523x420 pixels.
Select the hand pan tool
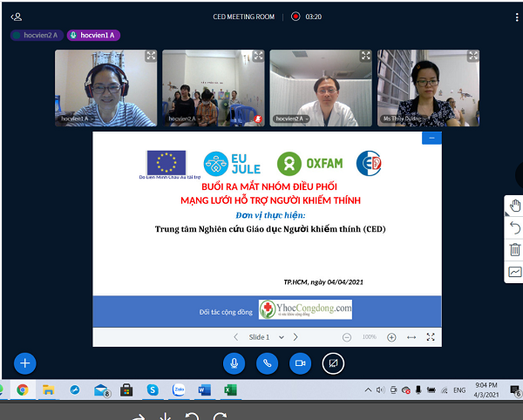[515, 206]
